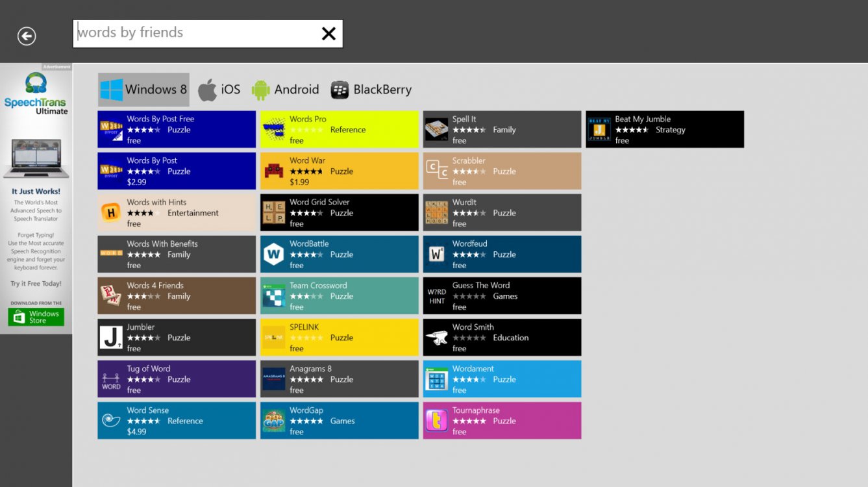Go back with the circular arrow button

27,36
